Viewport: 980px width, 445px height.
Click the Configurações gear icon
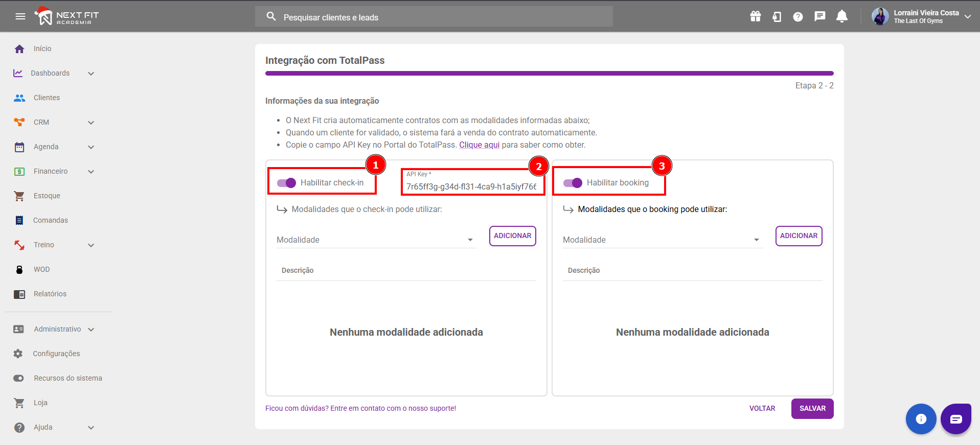[18, 354]
